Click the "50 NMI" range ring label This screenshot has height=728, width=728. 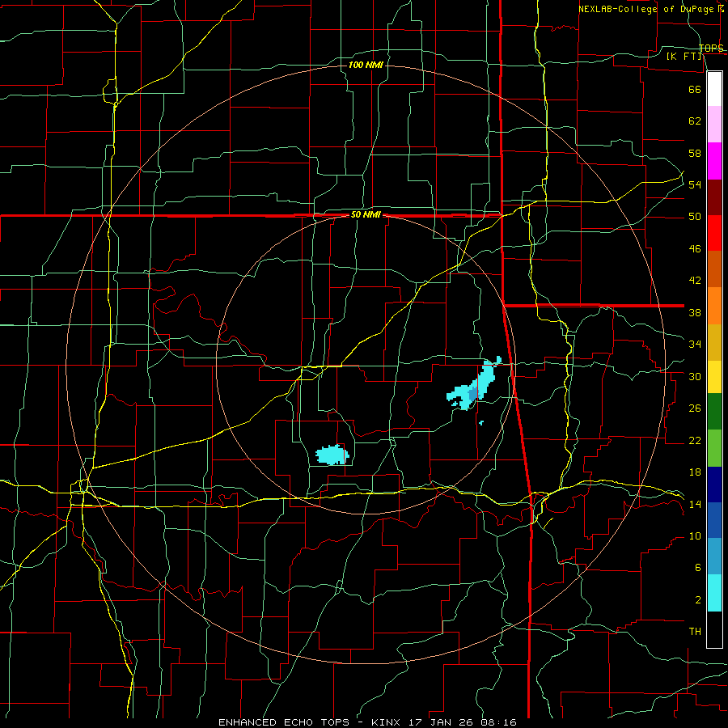point(366,214)
